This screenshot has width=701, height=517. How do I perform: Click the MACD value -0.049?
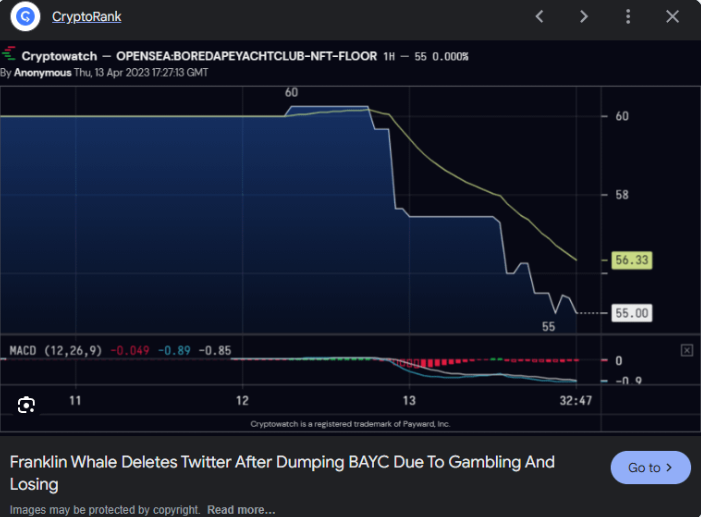(x=130, y=350)
